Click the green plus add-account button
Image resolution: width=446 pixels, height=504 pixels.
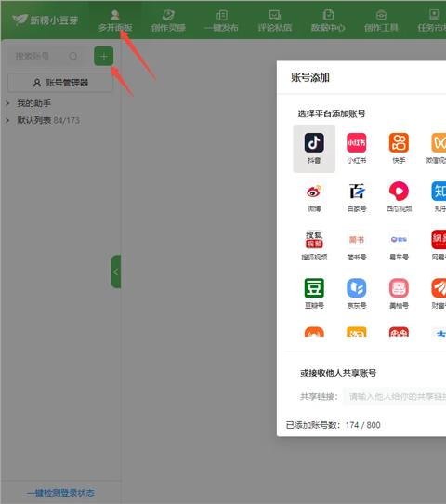[104, 56]
